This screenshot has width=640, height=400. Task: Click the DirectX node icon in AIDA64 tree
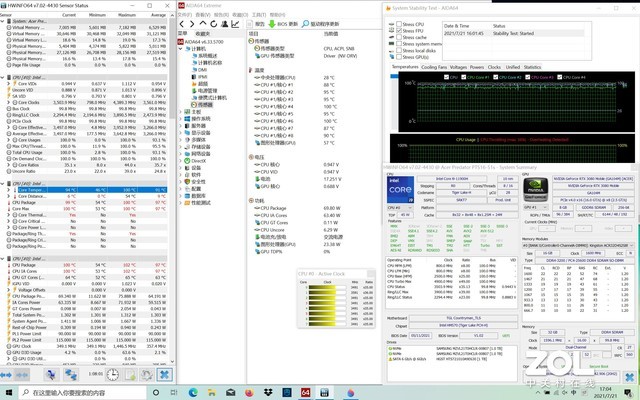pyautogui.click(x=186, y=159)
